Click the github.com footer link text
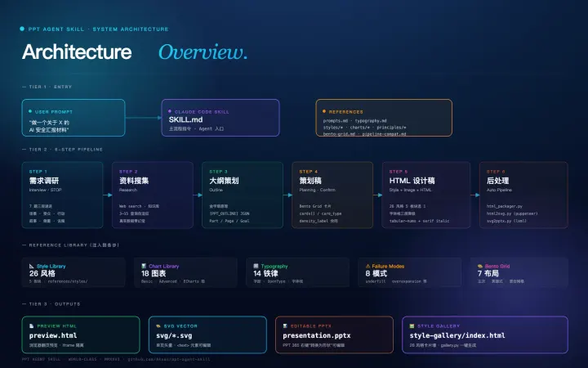Viewport: 588px width, 368px height. (x=169, y=359)
